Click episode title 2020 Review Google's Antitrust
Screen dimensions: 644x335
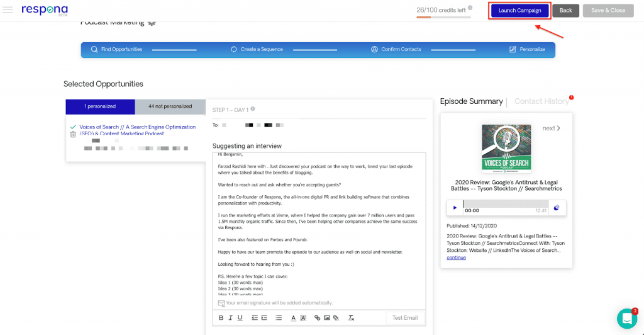coord(506,185)
